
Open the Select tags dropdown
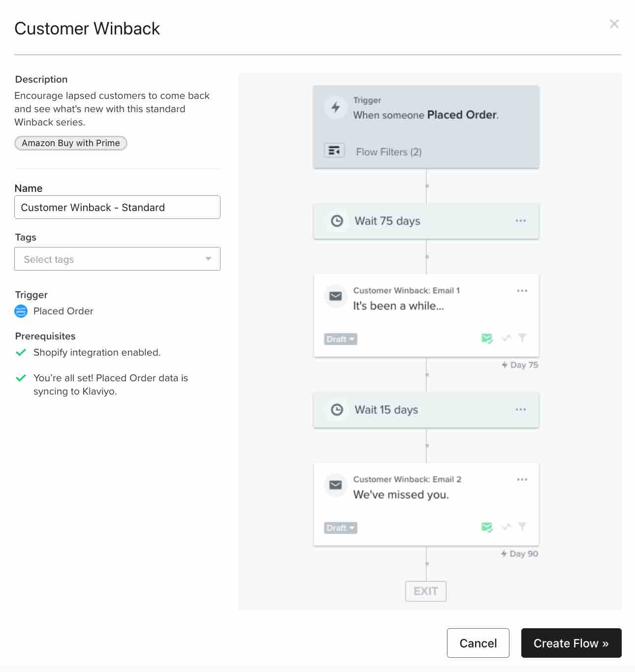tap(117, 259)
